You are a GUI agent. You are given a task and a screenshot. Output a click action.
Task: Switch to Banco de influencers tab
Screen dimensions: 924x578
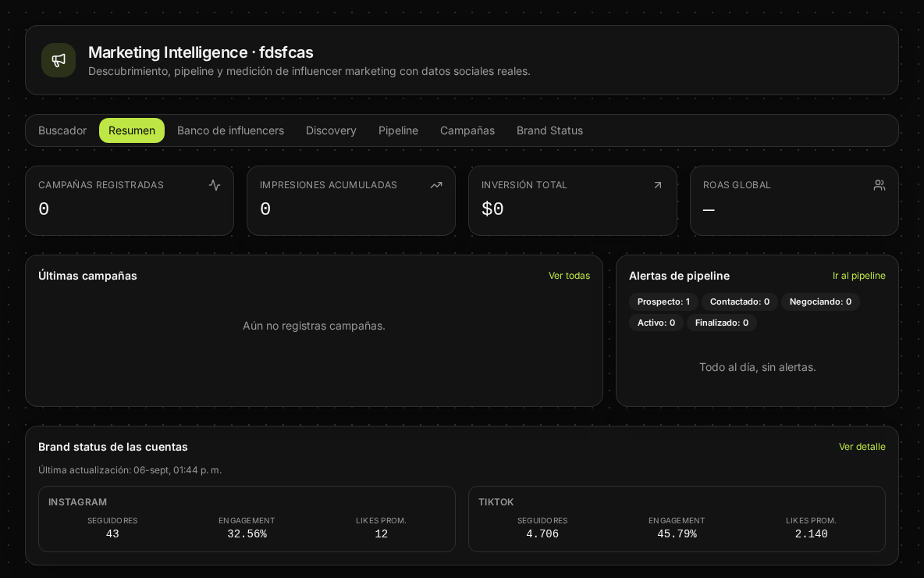pyautogui.click(x=230, y=130)
